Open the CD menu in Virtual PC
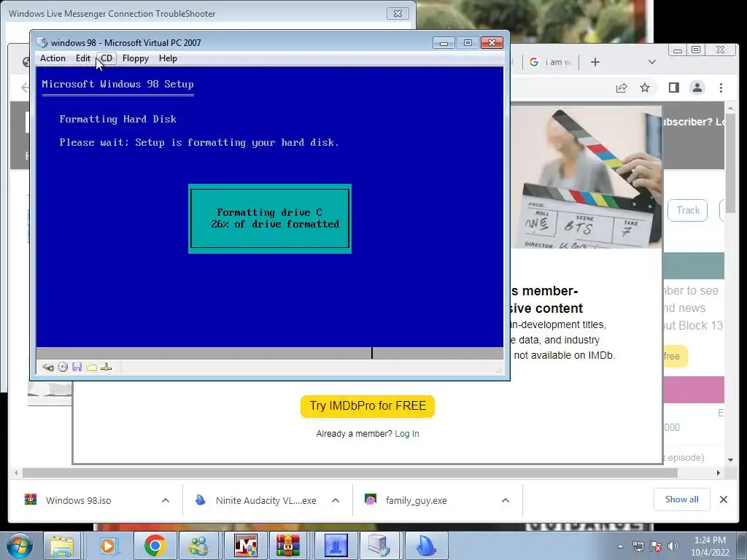747x560 pixels. point(107,58)
